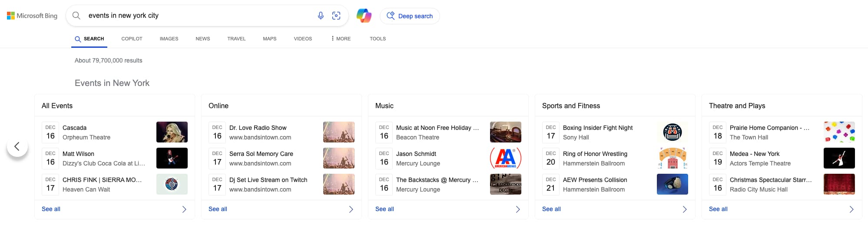Click Sony Hall venue text
The height and width of the screenshot is (225, 868).
[x=576, y=137]
